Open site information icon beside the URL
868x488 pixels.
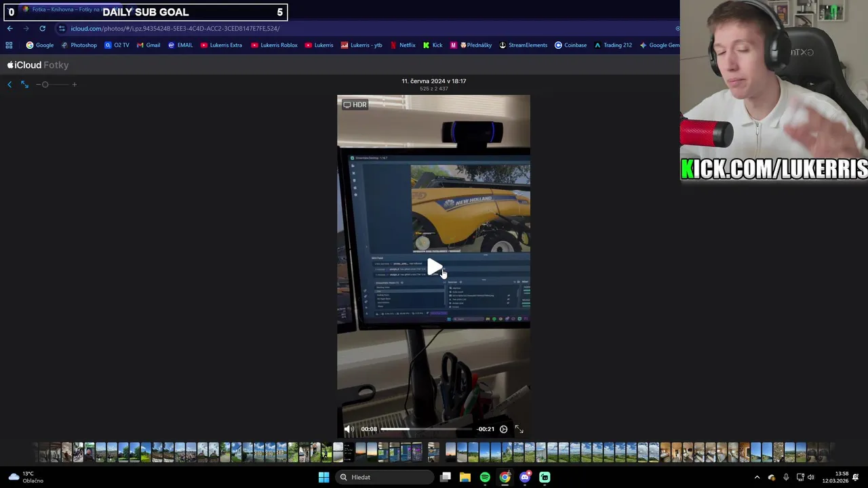pos(62,28)
